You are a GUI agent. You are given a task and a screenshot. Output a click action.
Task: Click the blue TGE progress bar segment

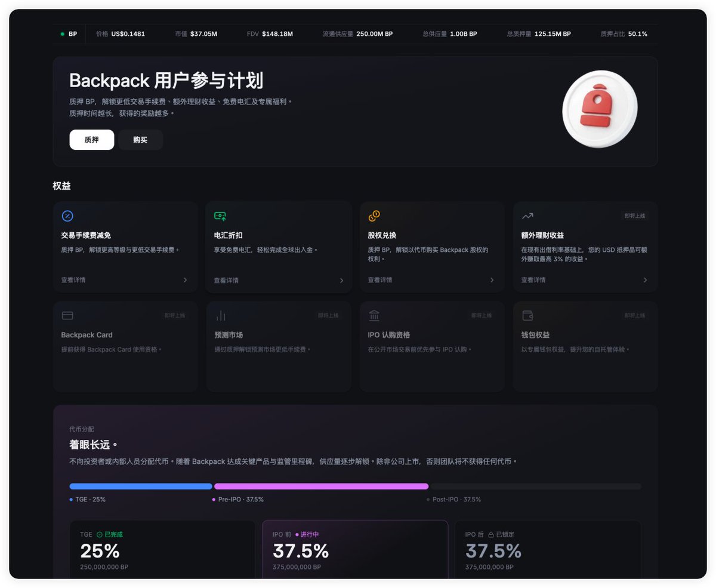click(x=141, y=487)
